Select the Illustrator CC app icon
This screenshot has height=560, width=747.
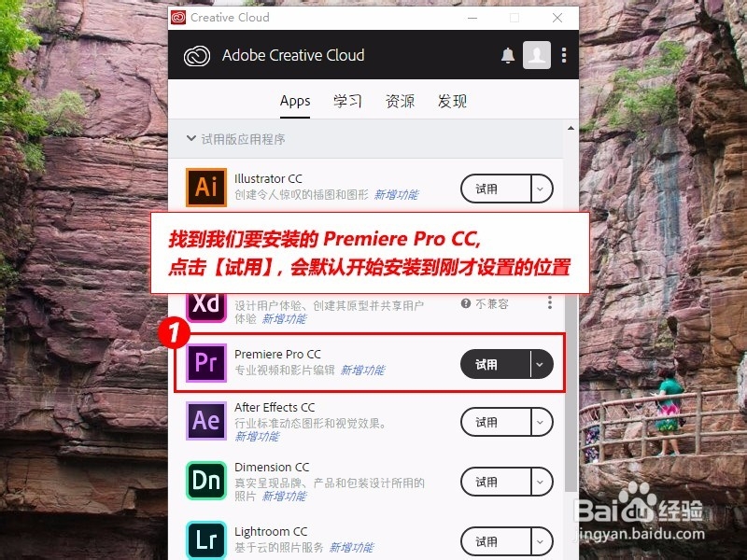tap(206, 188)
